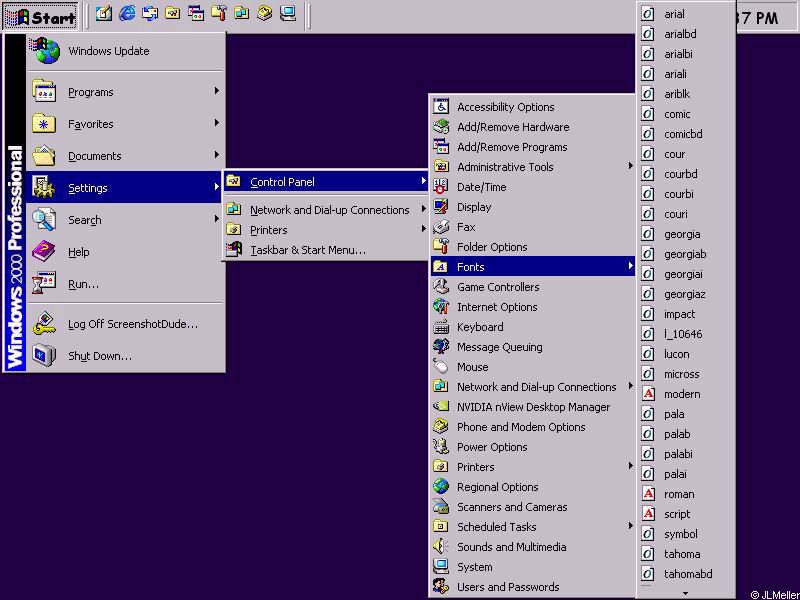800x600 pixels.
Task: Expand Printers arrow in Control Panel menu
Action: (631, 466)
